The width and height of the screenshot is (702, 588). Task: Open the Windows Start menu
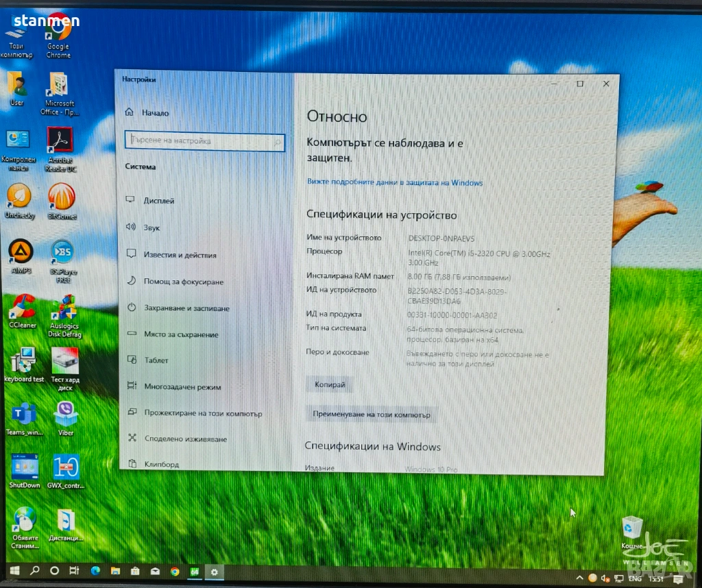click(x=14, y=570)
